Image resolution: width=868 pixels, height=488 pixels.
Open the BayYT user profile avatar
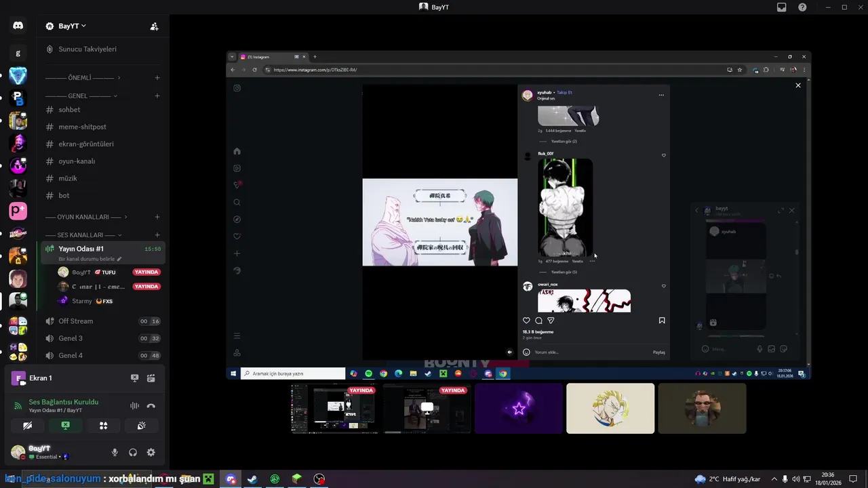point(18,452)
